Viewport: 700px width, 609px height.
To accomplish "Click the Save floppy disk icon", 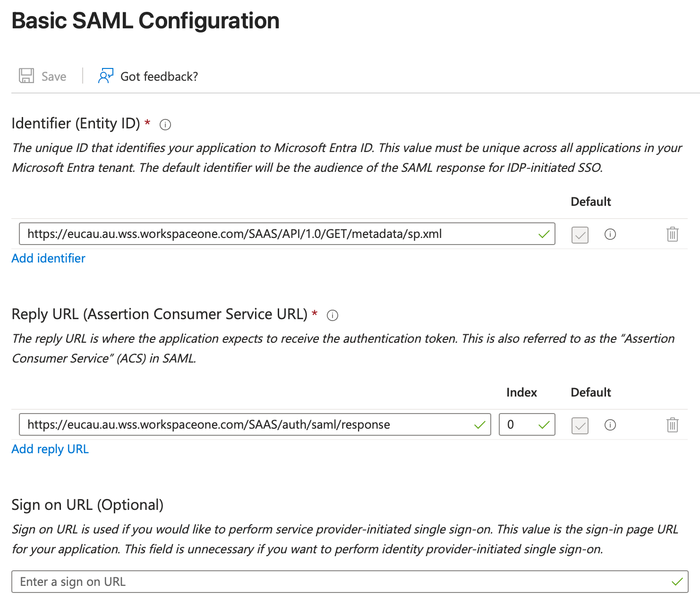I will tap(26, 76).
